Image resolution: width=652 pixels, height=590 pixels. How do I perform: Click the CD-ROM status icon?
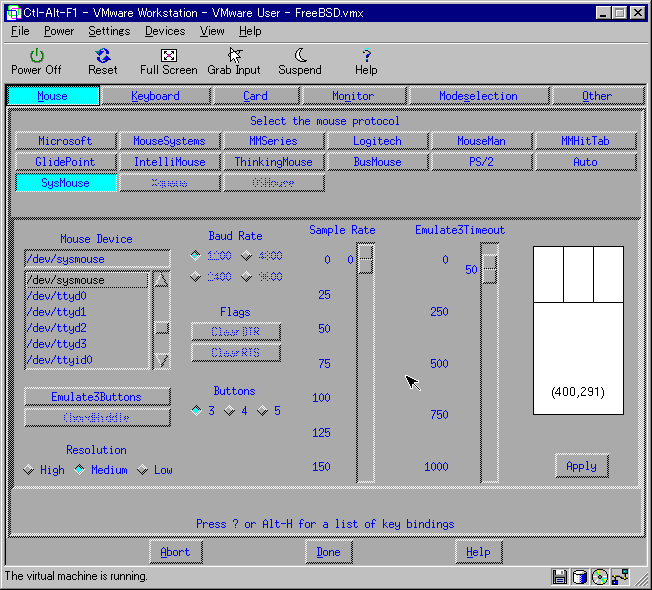(x=599, y=577)
